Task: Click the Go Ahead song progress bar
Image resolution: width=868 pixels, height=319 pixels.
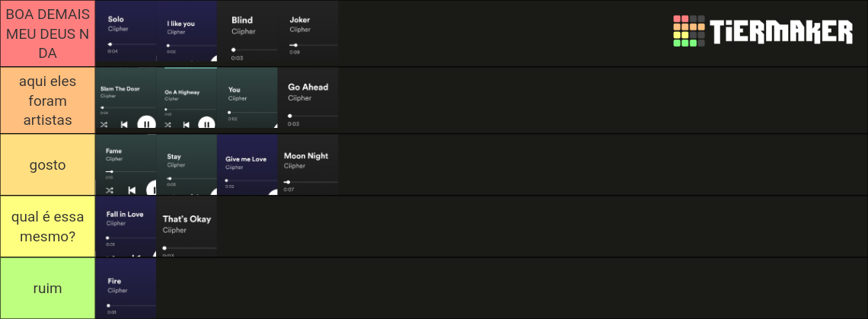Action: pyautogui.click(x=313, y=116)
